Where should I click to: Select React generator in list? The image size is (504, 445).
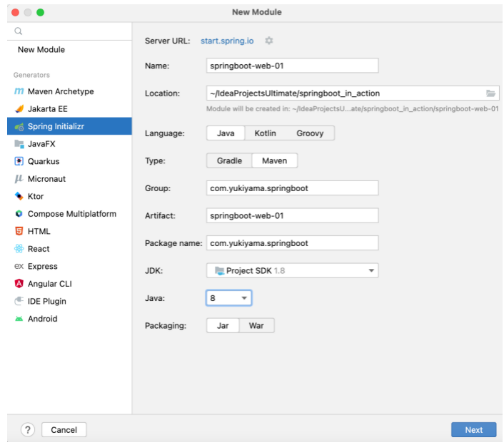click(x=69, y=248)
